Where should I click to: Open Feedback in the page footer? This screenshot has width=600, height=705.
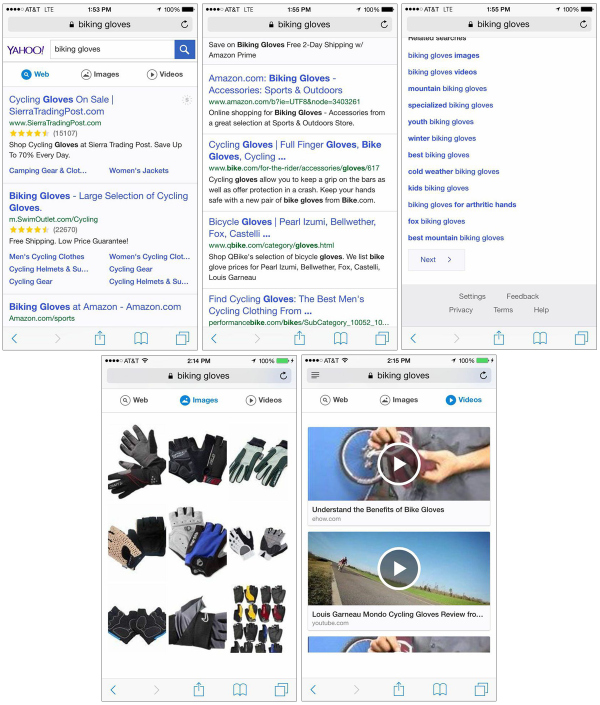[522, 296]
